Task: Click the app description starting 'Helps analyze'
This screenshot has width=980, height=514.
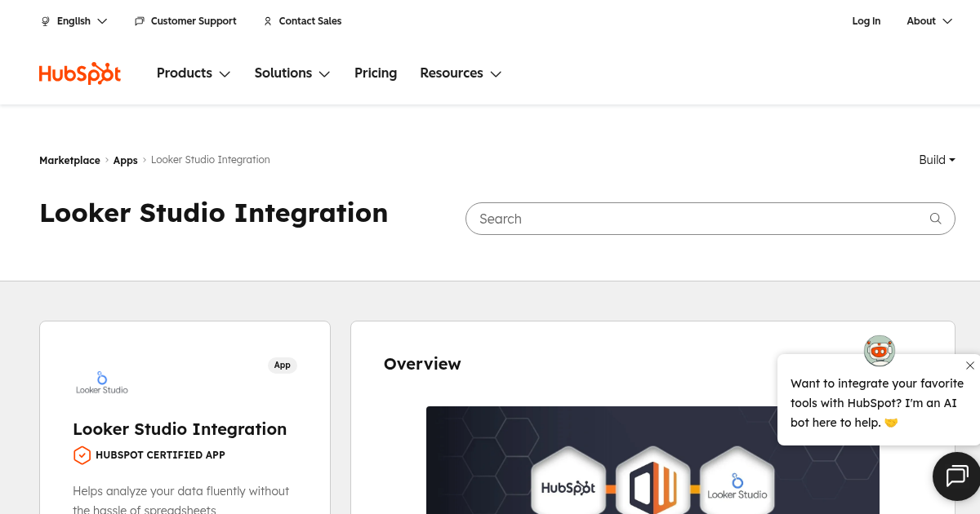Action: (x=181, y=500)
